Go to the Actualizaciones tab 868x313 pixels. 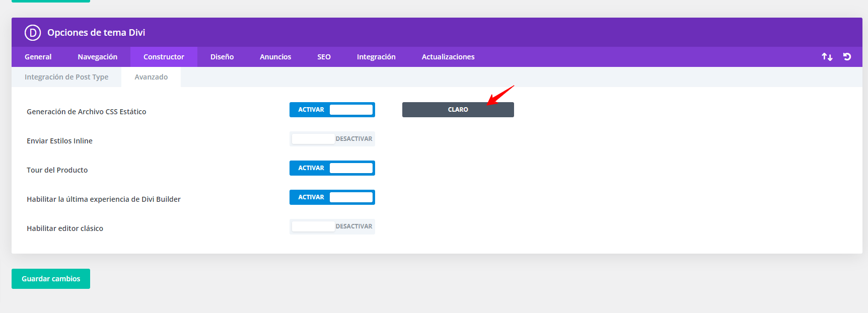coord(448,57)
